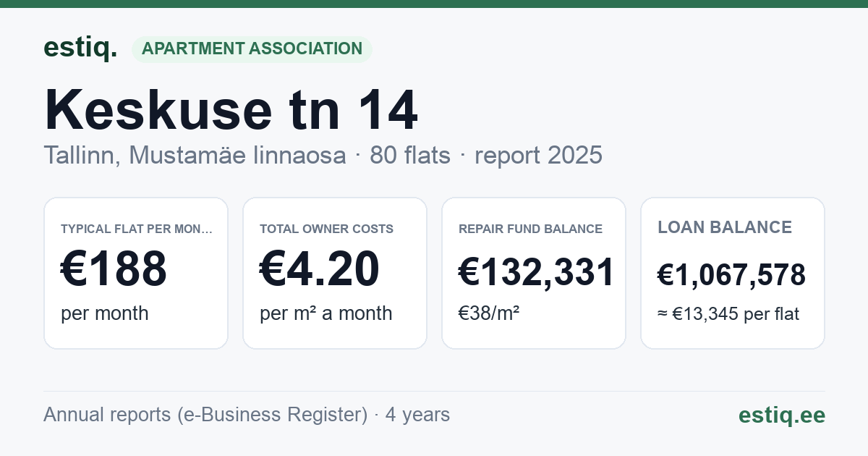The image size is (868, 456).
Task: Select the APARTMENT ASSOCIATION badge
Action: pyautogui.click(x=252, y=48)
